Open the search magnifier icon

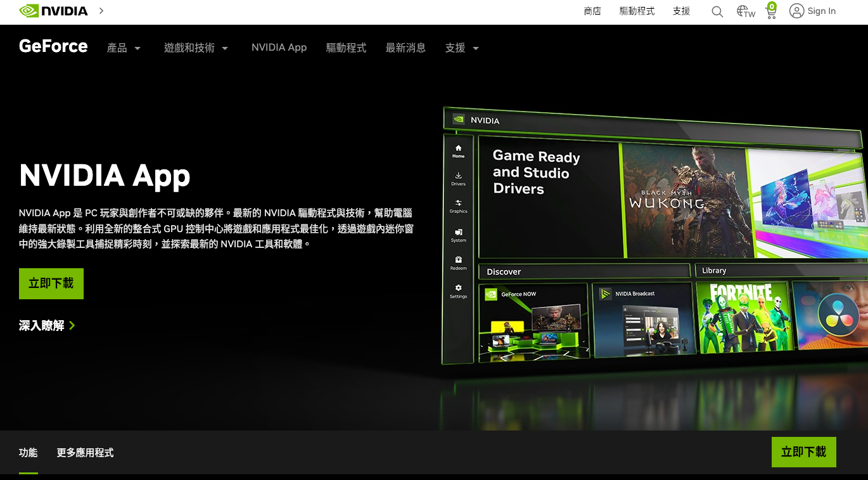pos(717,11)
